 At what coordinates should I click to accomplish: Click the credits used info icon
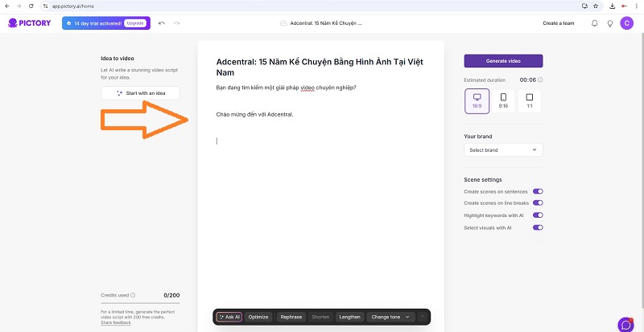click(x=133, y=295)
